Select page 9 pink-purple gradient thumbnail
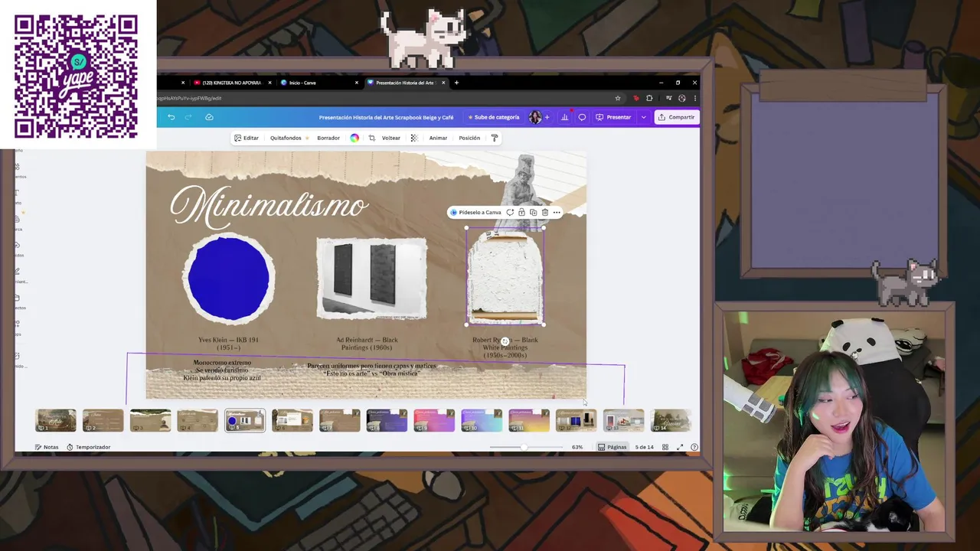Viewport: 980px width, 551px height. pos(434,420)
